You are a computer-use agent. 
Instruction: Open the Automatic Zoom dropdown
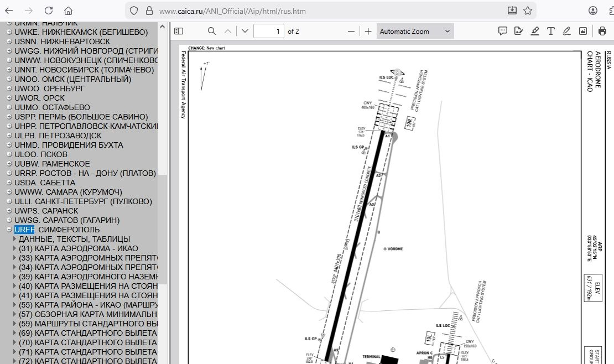[415, 32]
